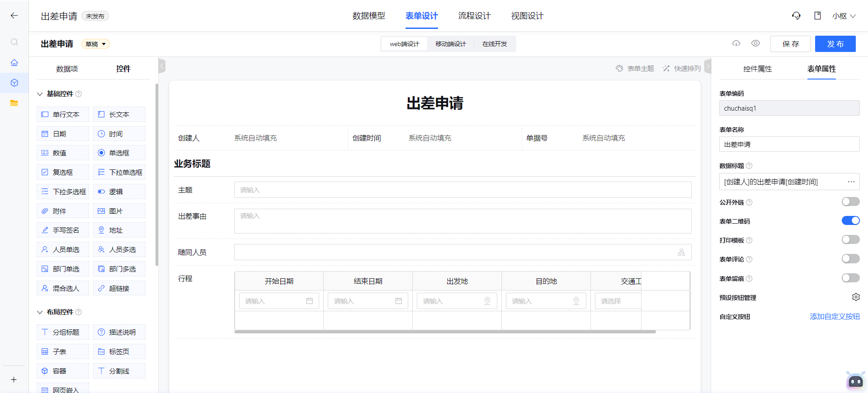Viewport: 868px width, 393px height.
Task: Add the 下拉单选框 control
Action: pyautogui.click(x=119, y=172)
